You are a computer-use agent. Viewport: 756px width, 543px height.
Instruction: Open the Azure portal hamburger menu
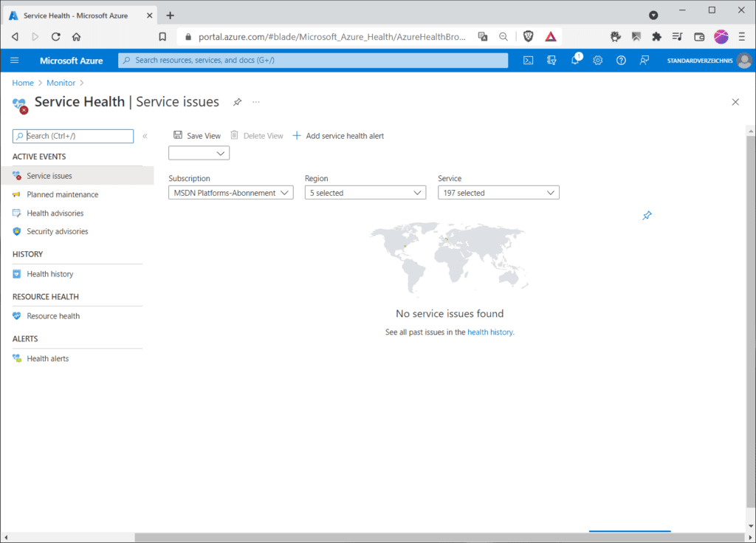pos(15,61)
